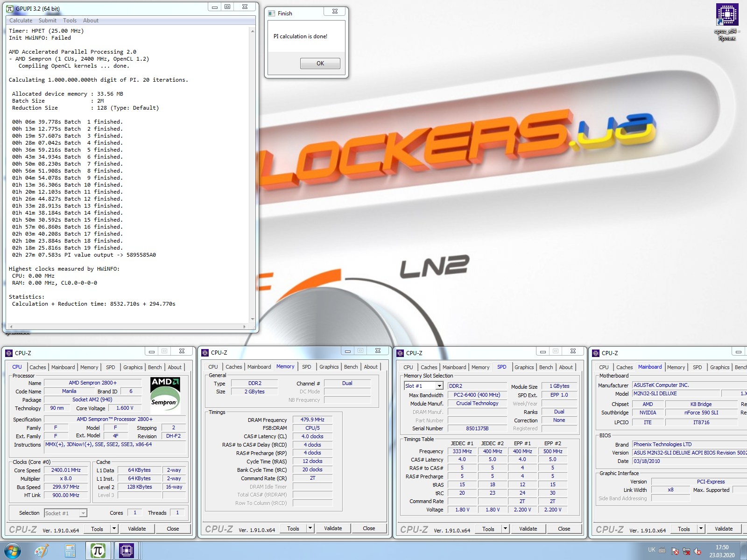Click GPUPI horizontal scrollbar right arrow
The image size is (747, 560).
245,327
